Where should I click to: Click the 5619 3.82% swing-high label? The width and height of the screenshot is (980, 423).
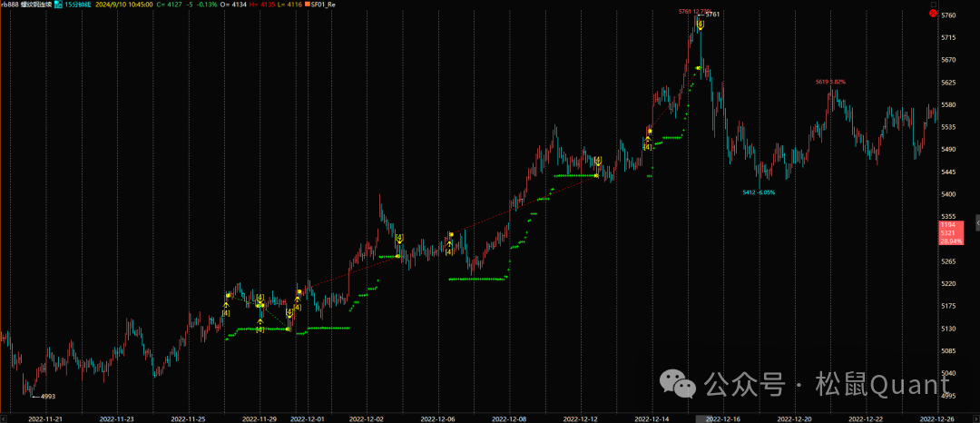pos(830,82)
